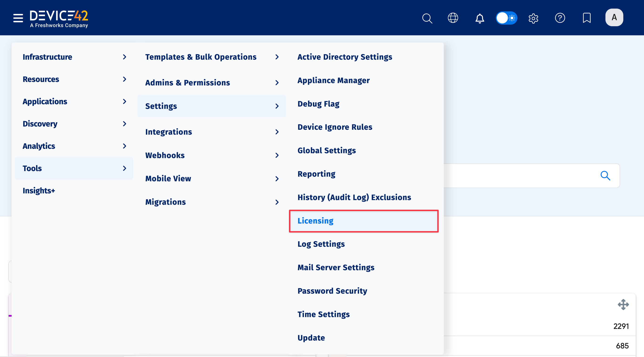This screenshot has height=357, width=644.
Task: Click the user avatar icon
Action: coord(614,17)
